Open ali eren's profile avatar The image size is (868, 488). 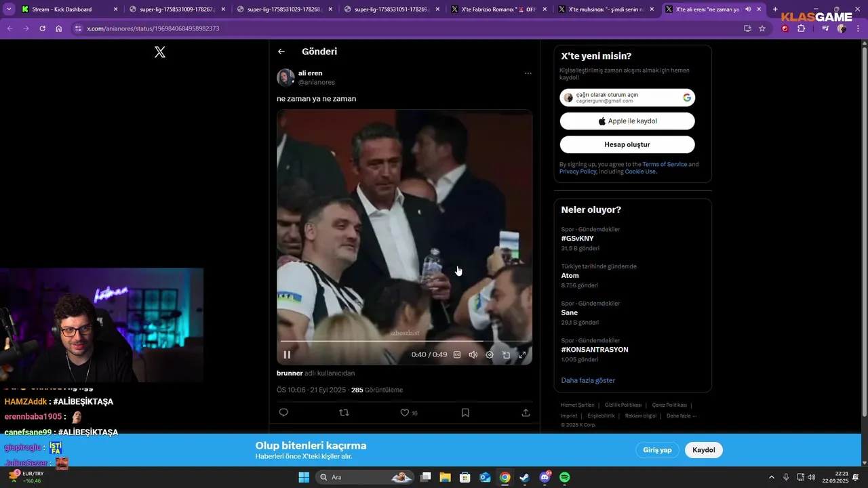[x=285, y=77]
